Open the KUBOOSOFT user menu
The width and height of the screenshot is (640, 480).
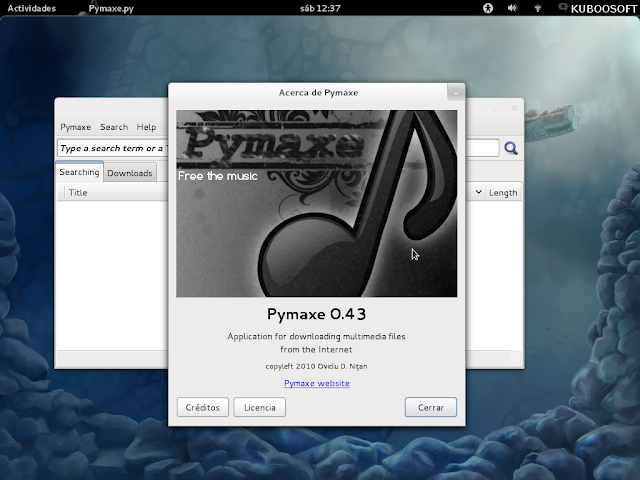(x=604, y=9)
